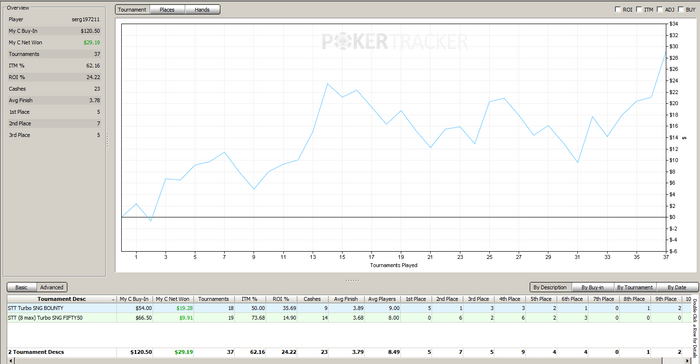
Task: Click the Overview ROI % value 24.22
Action: tap(93, 77)
